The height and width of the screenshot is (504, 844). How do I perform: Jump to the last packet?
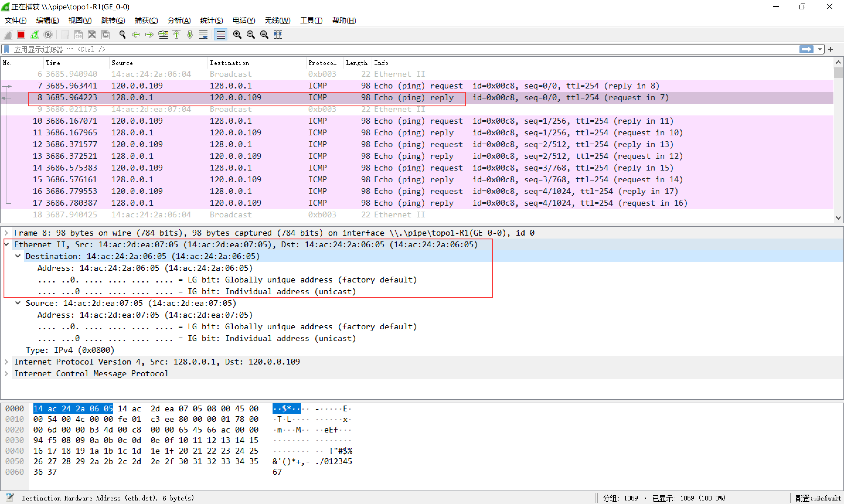coord(190,35)
